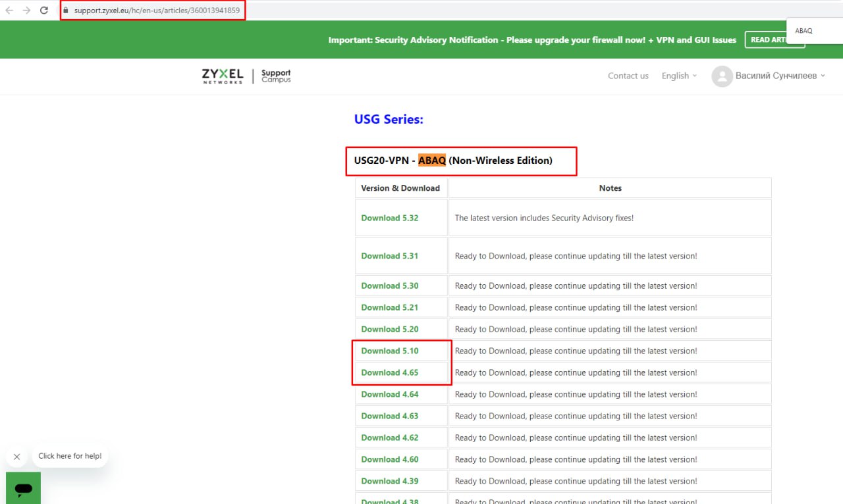
Task: Expand the Василий Сунчилеев account menu
Action: (x=780, y=76)
